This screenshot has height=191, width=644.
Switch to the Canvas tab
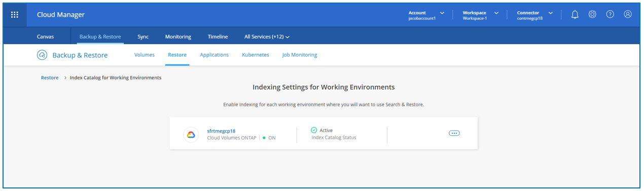(46, 37)
